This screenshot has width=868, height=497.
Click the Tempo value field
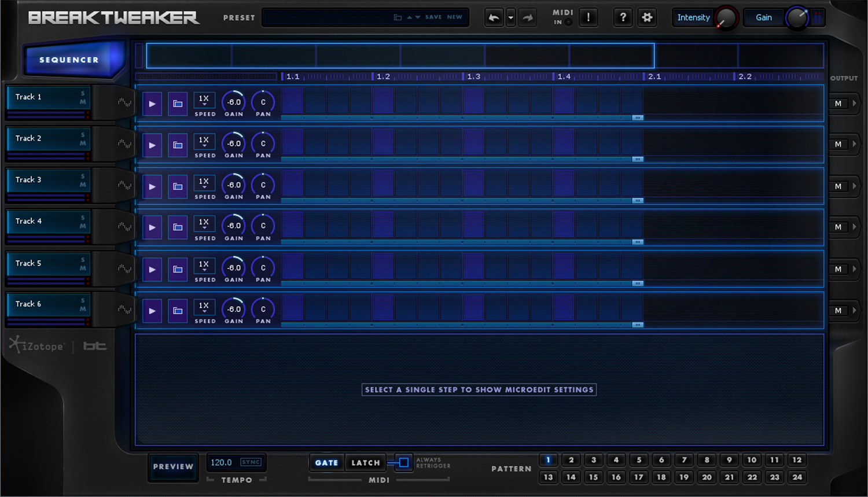point(222,462)
